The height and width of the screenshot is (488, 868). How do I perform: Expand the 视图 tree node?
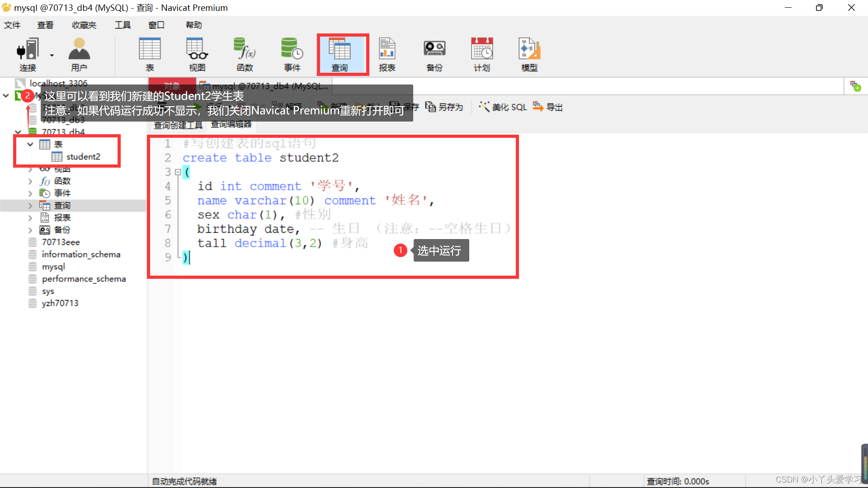[30, 169]
